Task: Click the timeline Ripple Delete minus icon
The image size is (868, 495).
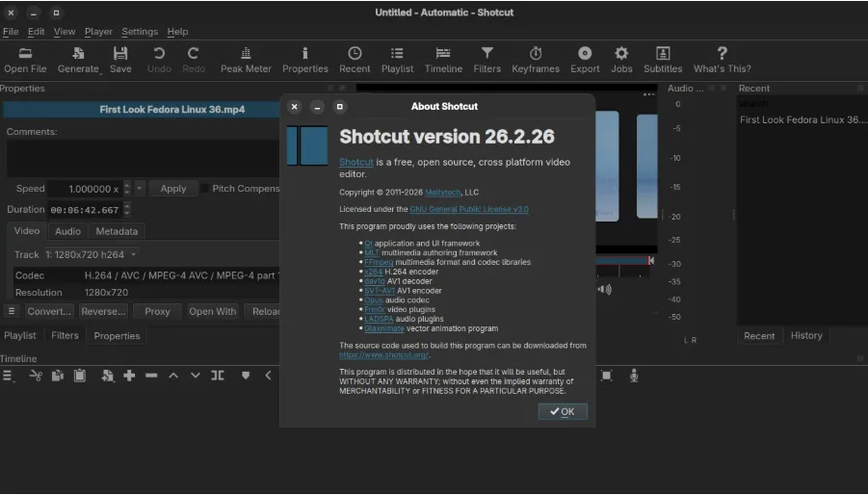Action: [x=151, y=376]
